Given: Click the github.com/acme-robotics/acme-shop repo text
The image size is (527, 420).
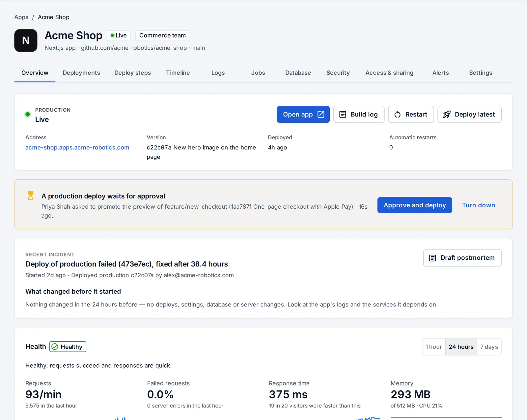Looking at the screenshot, I should [134, 48].
